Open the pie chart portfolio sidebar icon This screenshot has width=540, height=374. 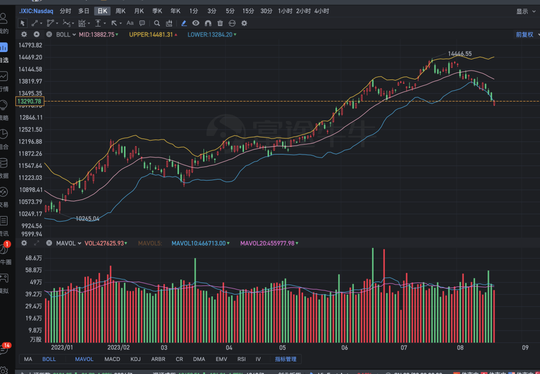click(x=4, y=134)
